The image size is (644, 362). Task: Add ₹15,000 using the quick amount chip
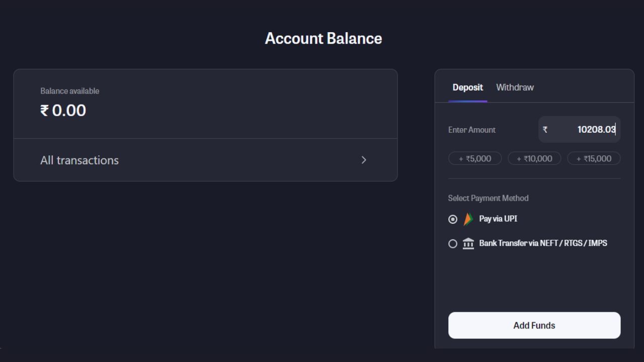click(x=594, y=159)
